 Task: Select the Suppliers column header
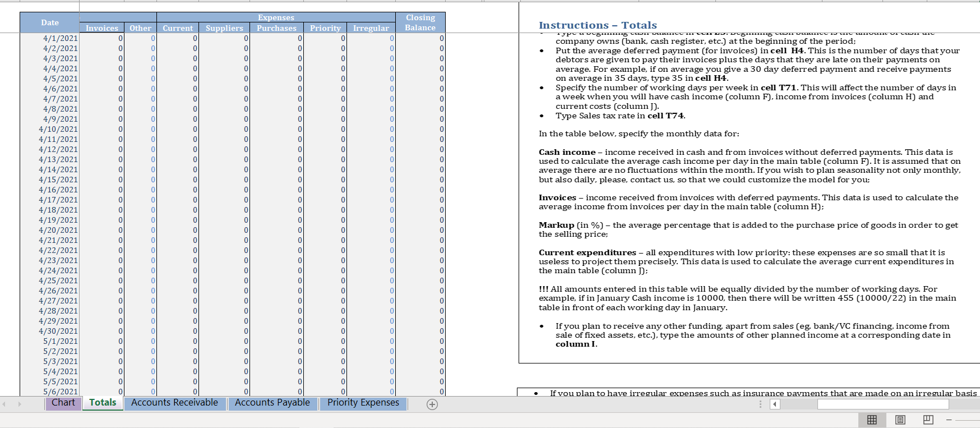click(x=224, y=28)
